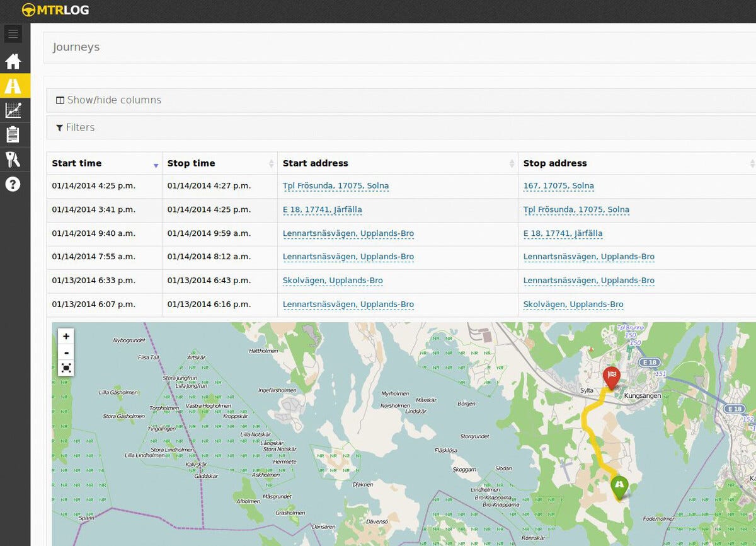
Task: Toggle the hamburger sidebar menu
Action: pyautogui.click(x=13, y=34)
